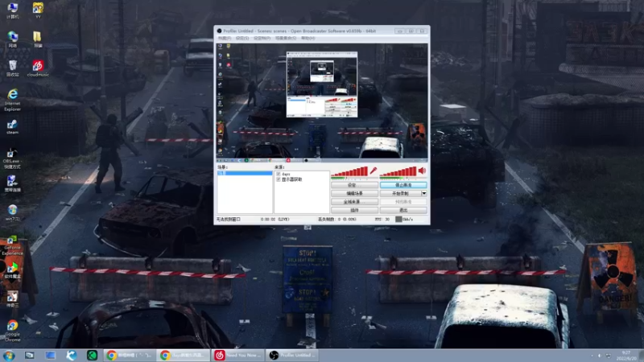Click the 编辑场景 edit scene button
Screen dimensions: 644x362
tap(354, 193)
